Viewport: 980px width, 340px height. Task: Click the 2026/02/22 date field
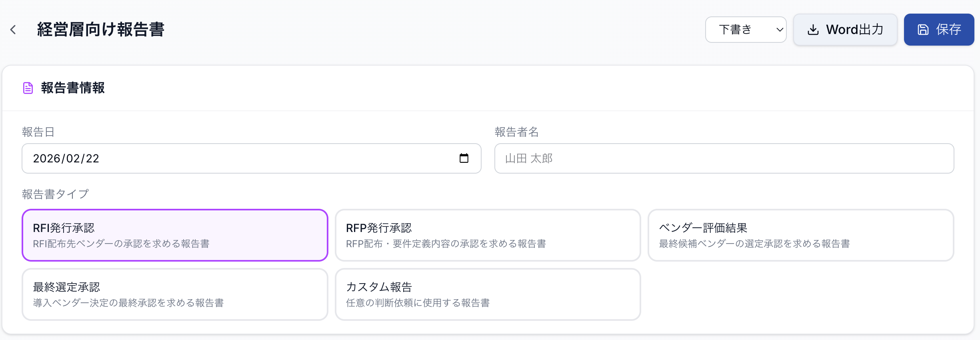click(x=252, y=158)
